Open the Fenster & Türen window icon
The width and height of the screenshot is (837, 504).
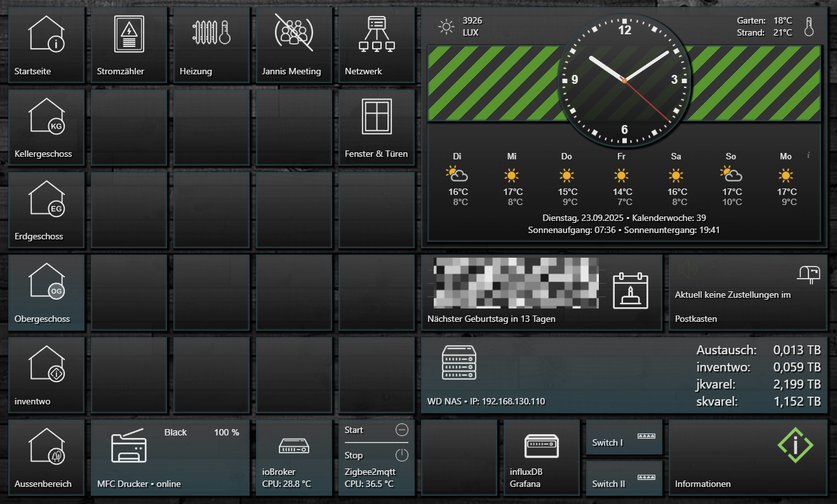click(377, 116)
